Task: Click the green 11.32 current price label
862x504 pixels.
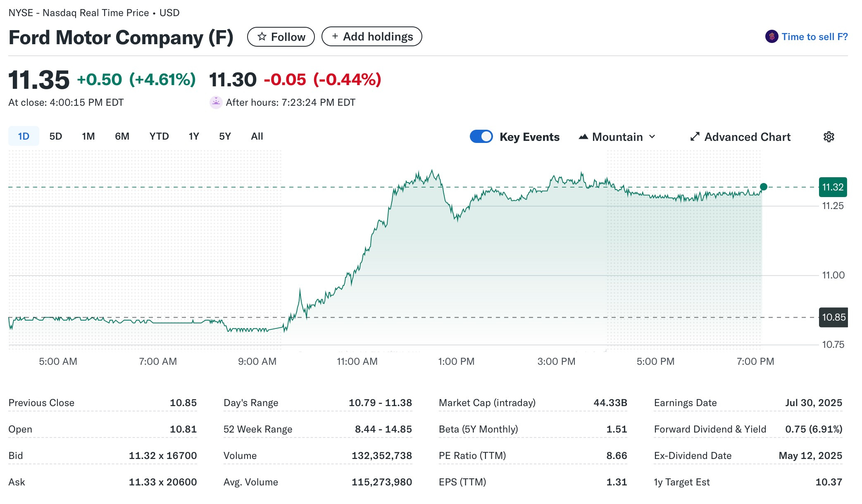Action: coord(833,187)
